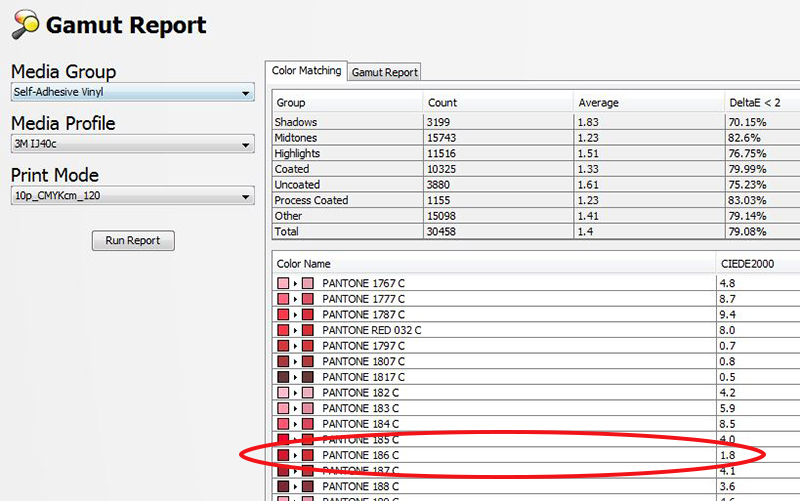Select the Highlights group row

coord(536,154)
